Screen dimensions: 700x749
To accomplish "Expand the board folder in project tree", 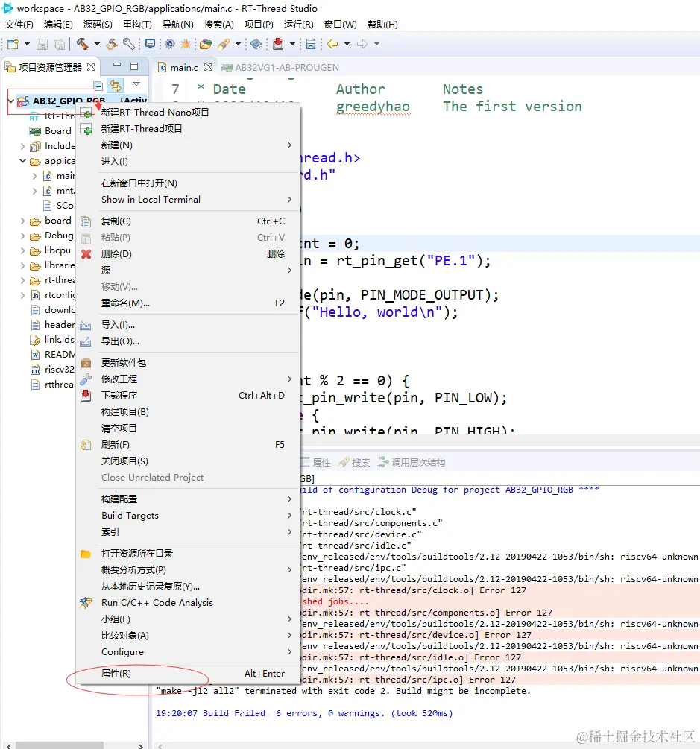I will point(22,221).
